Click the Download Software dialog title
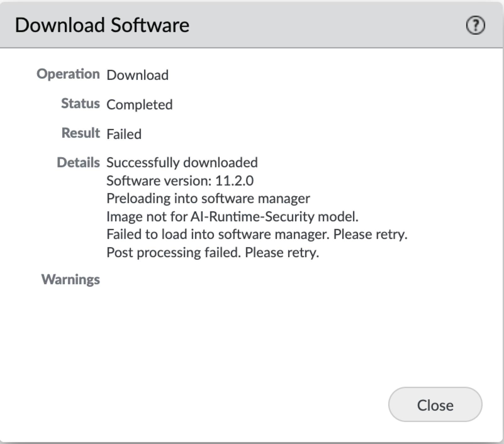Image resolution: width=504 pixels, height=444 pixels. click(102, 25)
